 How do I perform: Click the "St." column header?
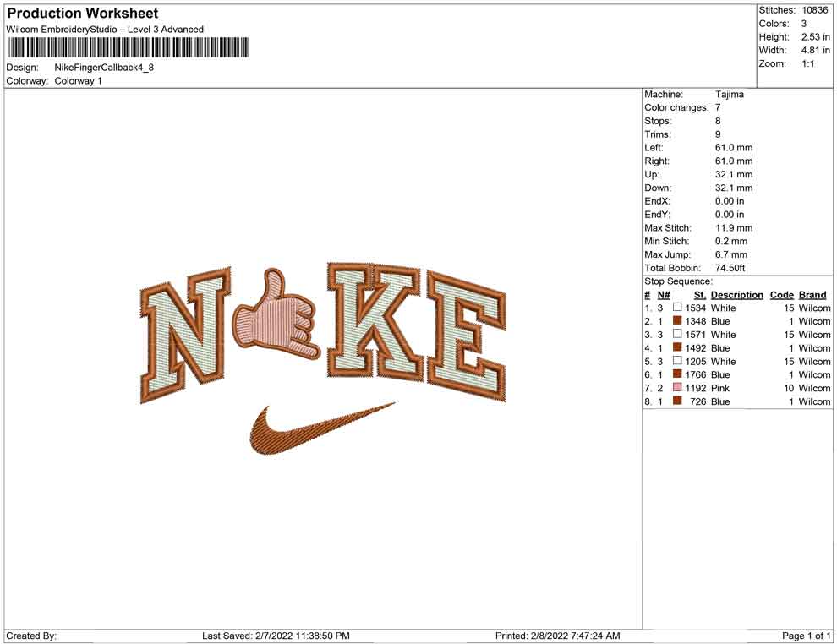coord(700,294)
